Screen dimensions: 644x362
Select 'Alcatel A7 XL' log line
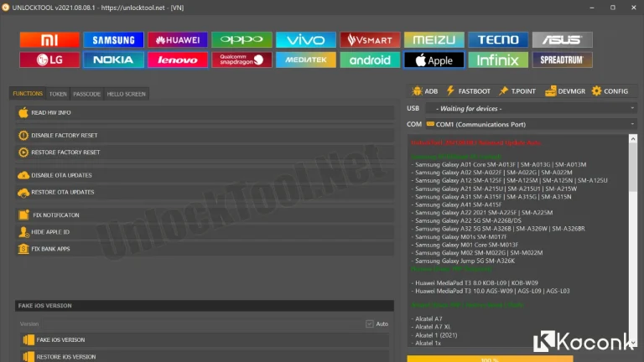coord(430,327)
